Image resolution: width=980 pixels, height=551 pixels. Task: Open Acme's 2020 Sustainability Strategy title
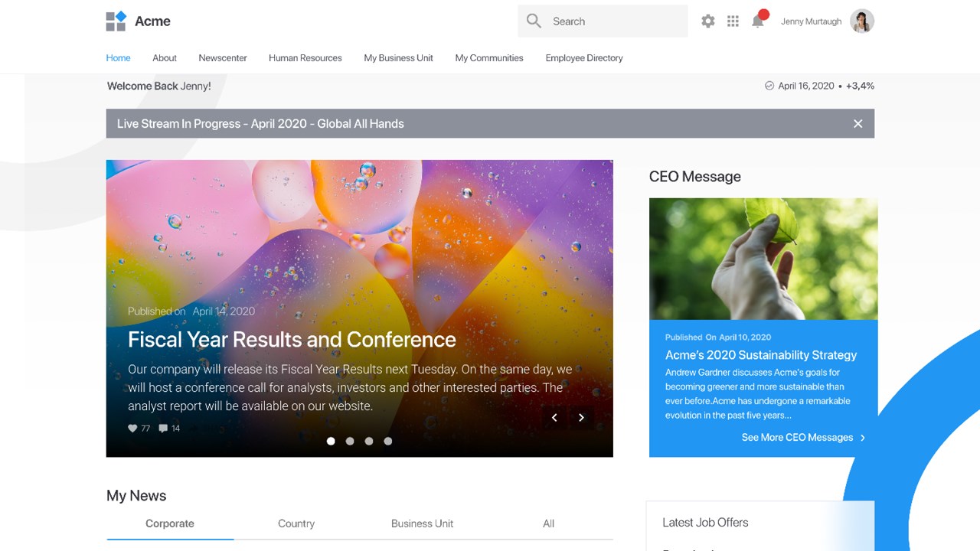[761, 355]
